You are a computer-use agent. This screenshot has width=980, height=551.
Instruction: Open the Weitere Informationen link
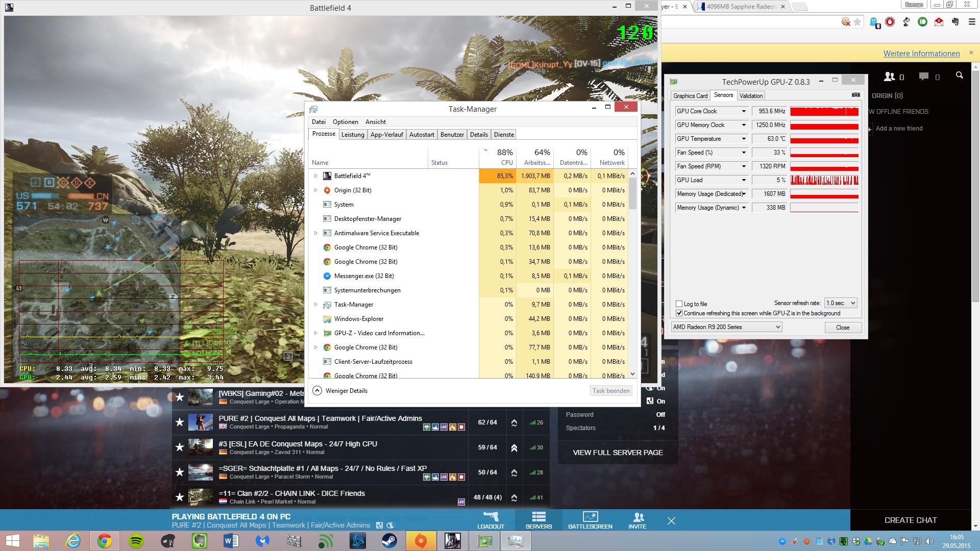tap(921, 54)
